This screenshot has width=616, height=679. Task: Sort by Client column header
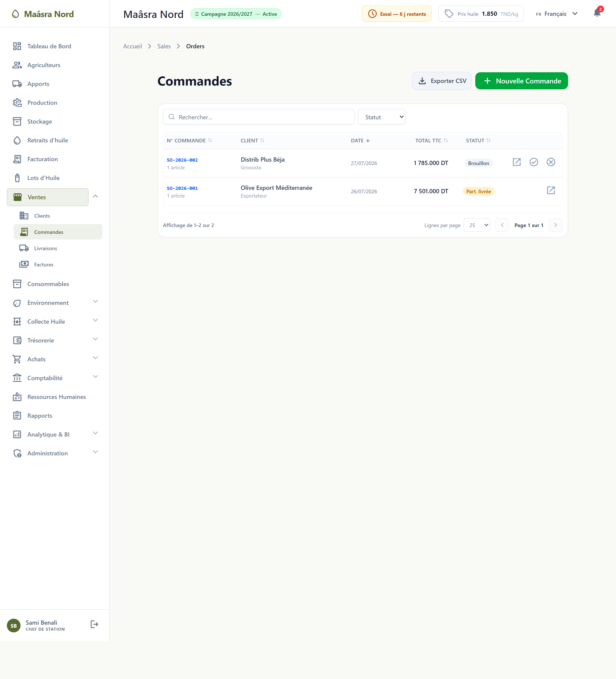tap(252, 140)
